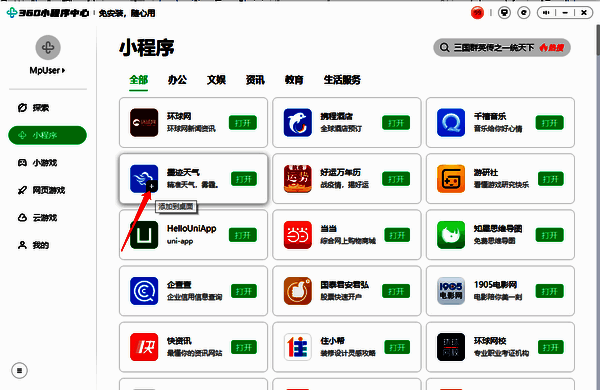Click the 小程序 page heading
Image resolution: width=600 pixels, height=390 pixels.
click(x=147, y=48)
